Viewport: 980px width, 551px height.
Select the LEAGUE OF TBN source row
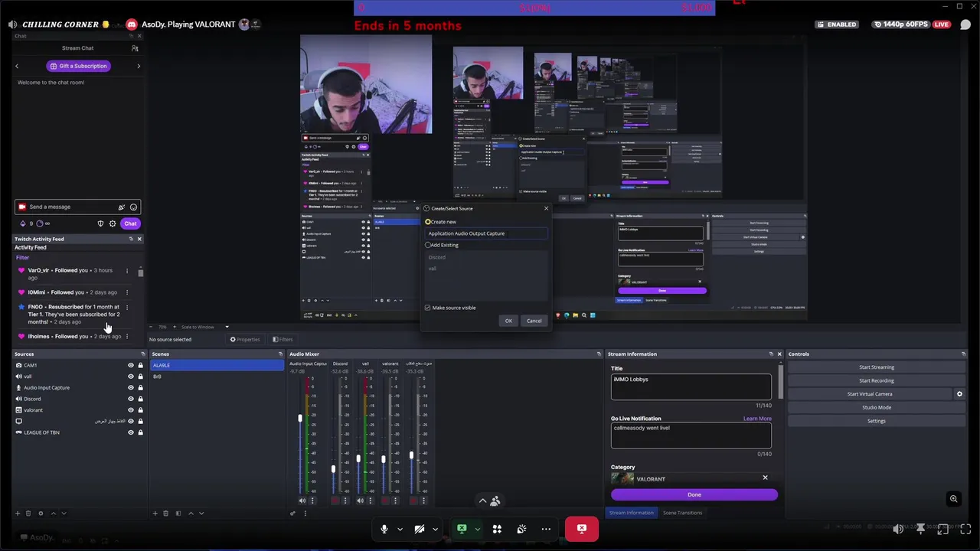click(80, 432)
